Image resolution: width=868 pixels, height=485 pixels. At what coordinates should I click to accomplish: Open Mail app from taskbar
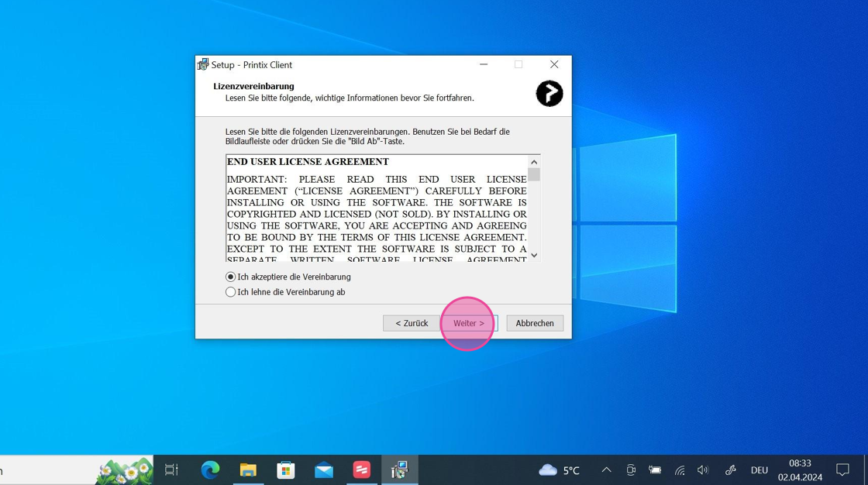tap(324, 470)
